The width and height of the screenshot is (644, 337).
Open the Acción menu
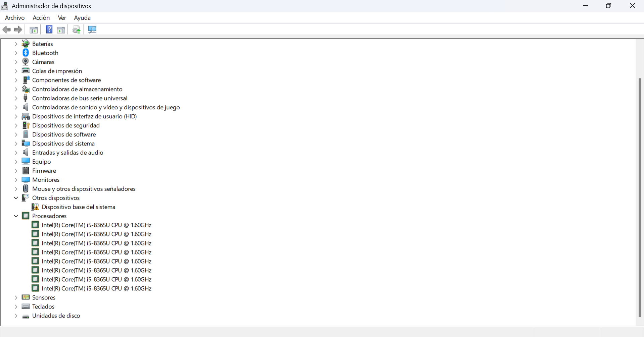pyautogui.click(x=41, y=18)
